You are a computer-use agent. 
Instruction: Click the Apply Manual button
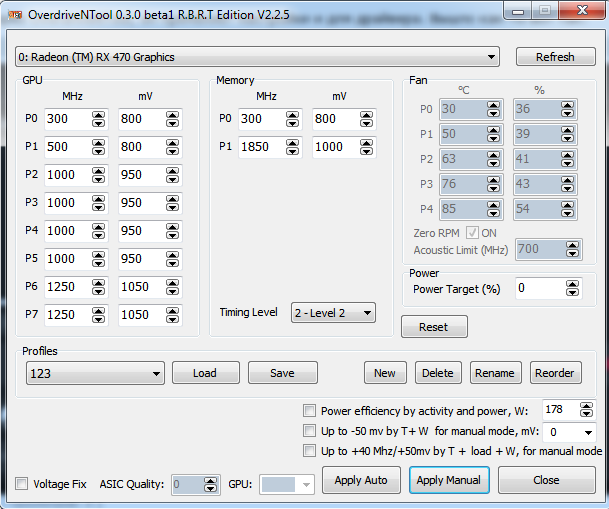(449, 480)
